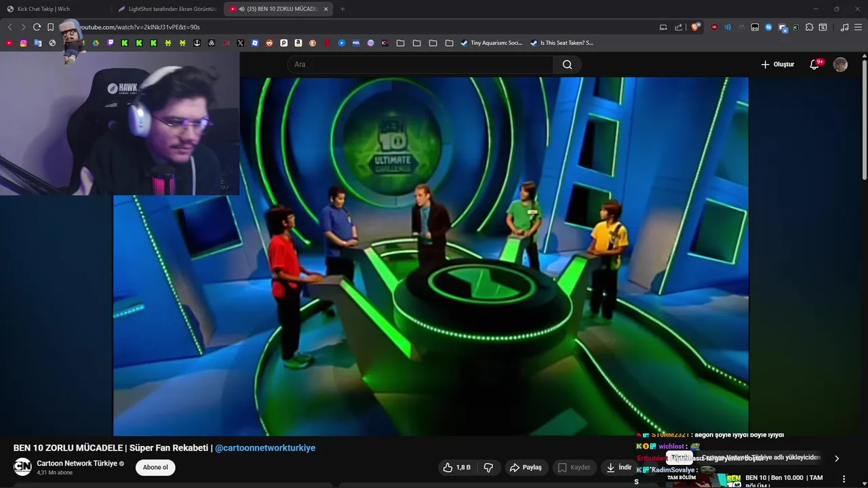
Task: Click the wichlost username in chat overlay
Action: click(671, 447)
